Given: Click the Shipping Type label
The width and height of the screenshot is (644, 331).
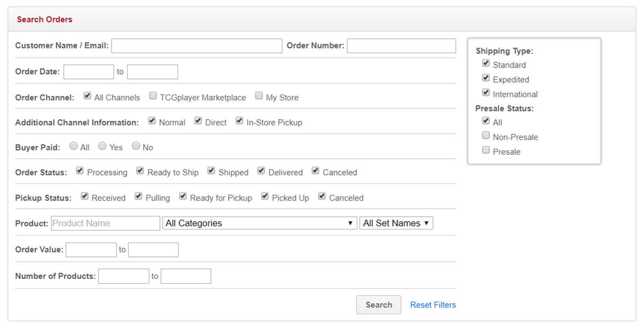Looking at the screenshot, I should pos(504,51).
